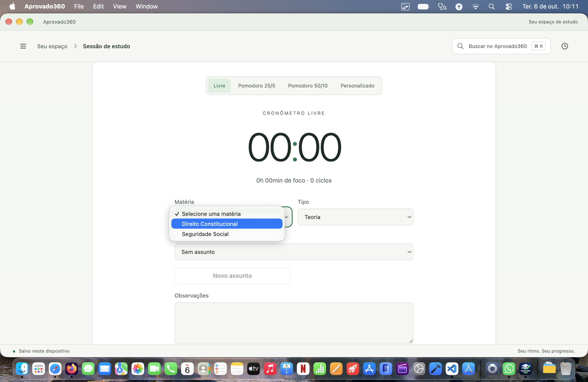Open the Edit menu
Screen dimensions: 588x382
coord(98,6)
